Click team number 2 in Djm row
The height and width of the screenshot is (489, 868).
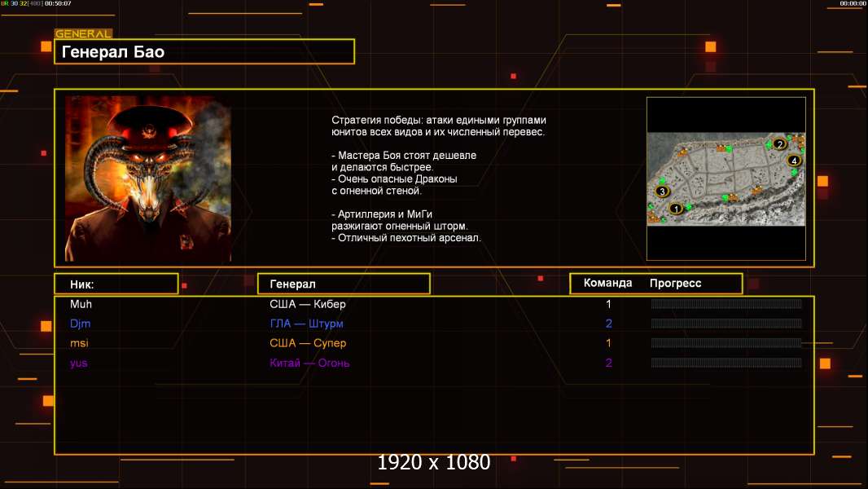608,324
